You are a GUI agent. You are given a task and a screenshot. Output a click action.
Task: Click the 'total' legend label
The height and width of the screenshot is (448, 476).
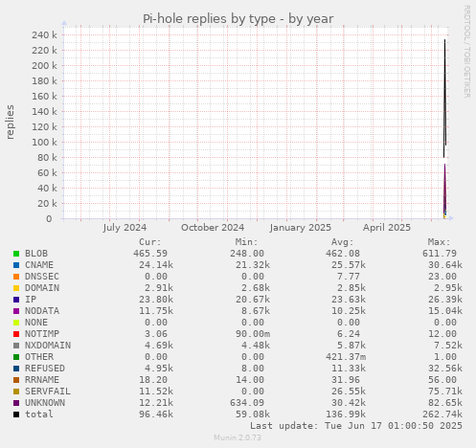point(39,414)
